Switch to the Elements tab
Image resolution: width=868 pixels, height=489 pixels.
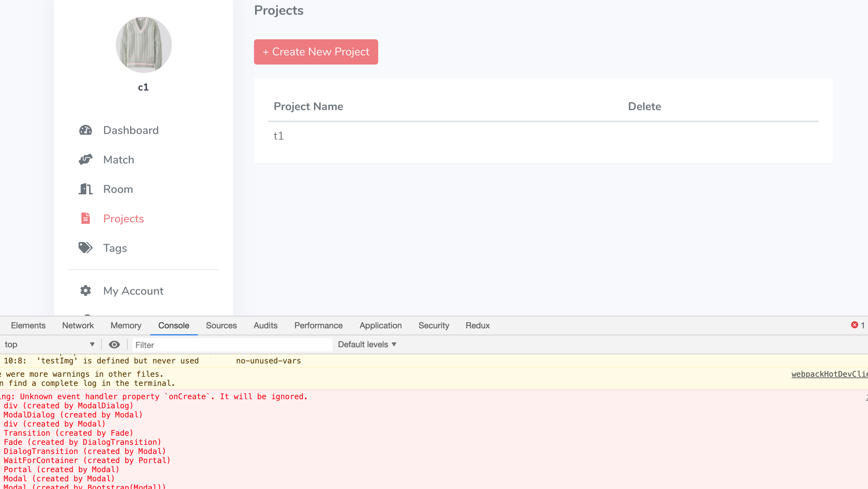(28, 326)
